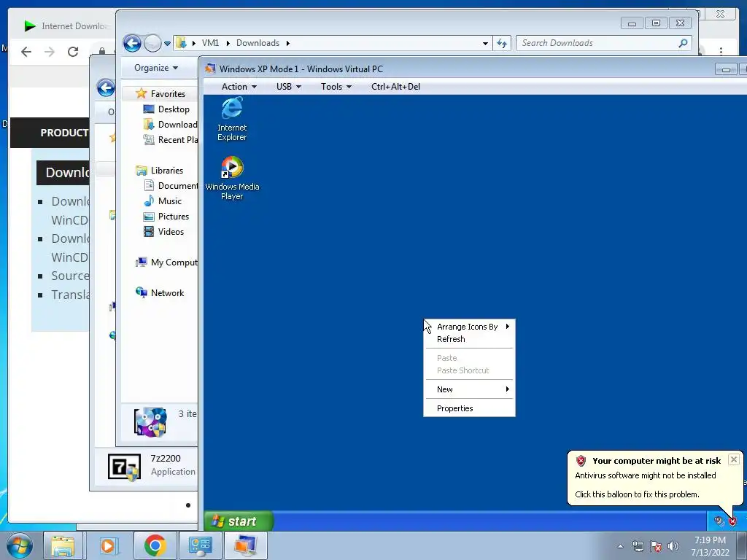Click taskbar clock showing 7:19 PM
The image size is (747, 560).
710,546
